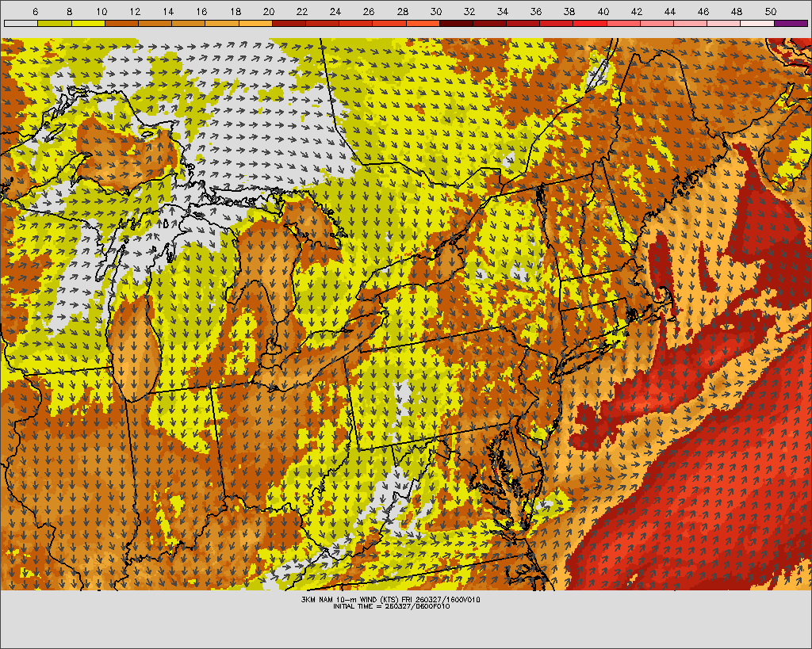Select the legend swatch between 20 and 22
Screen dimensions: 812x649
[289, 23]
